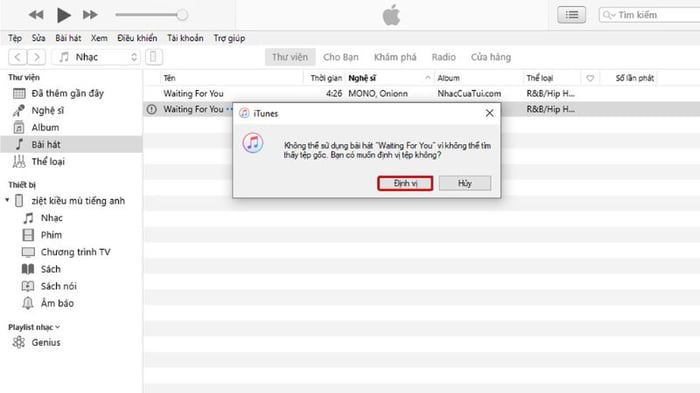Select Nghệ sĩ in the library sidebar

71,110
